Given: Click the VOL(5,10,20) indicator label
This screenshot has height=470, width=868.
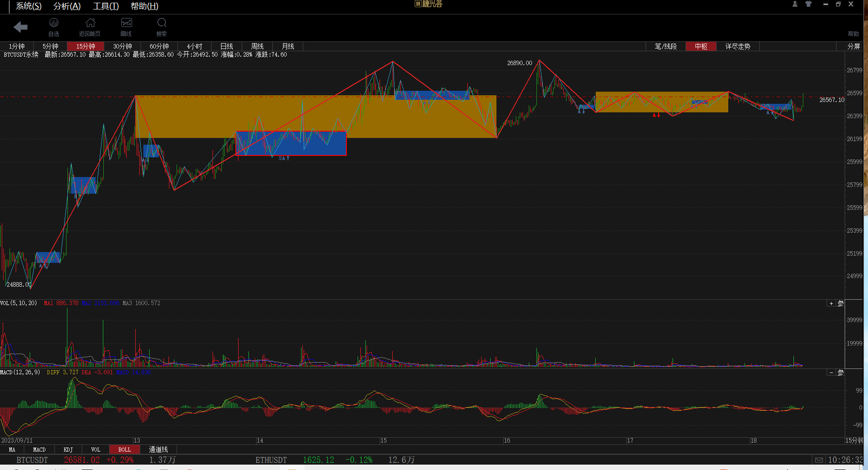Looking at the screenshot, I should [x=18, y=303].
